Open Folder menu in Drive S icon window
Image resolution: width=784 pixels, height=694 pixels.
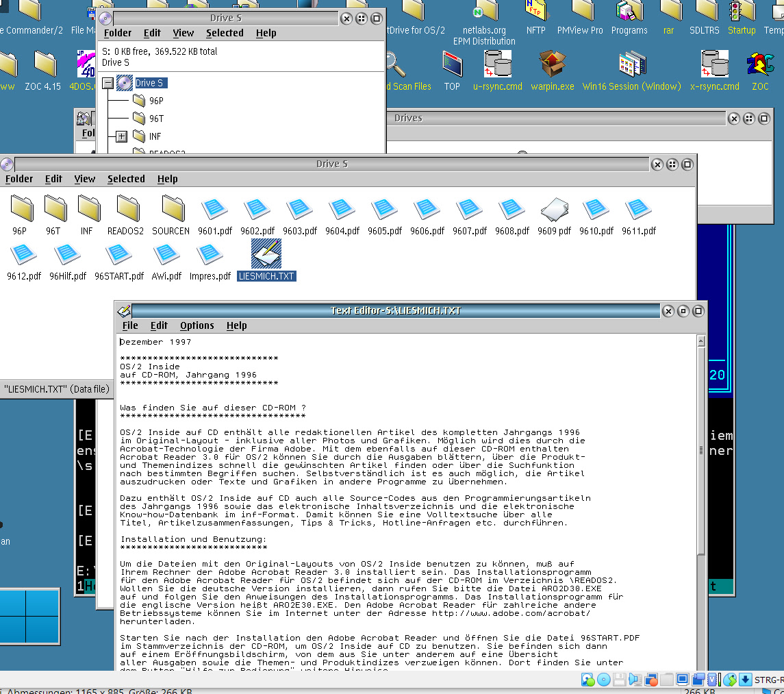tap(19, 179)
